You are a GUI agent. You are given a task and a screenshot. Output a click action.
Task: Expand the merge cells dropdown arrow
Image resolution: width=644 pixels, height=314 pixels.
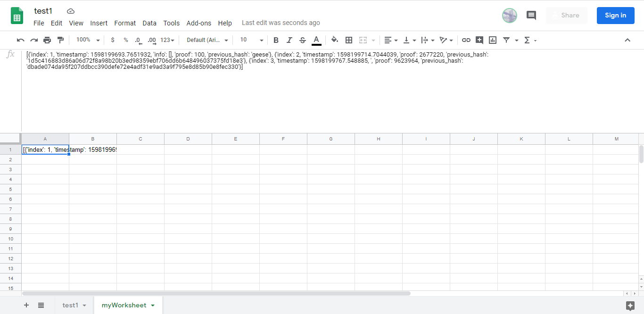coord(373,40)
